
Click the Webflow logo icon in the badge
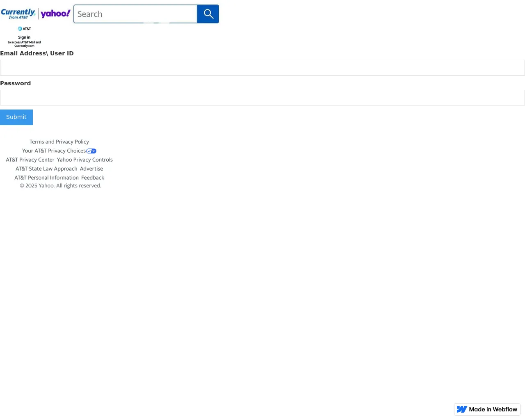click(462, 409)
